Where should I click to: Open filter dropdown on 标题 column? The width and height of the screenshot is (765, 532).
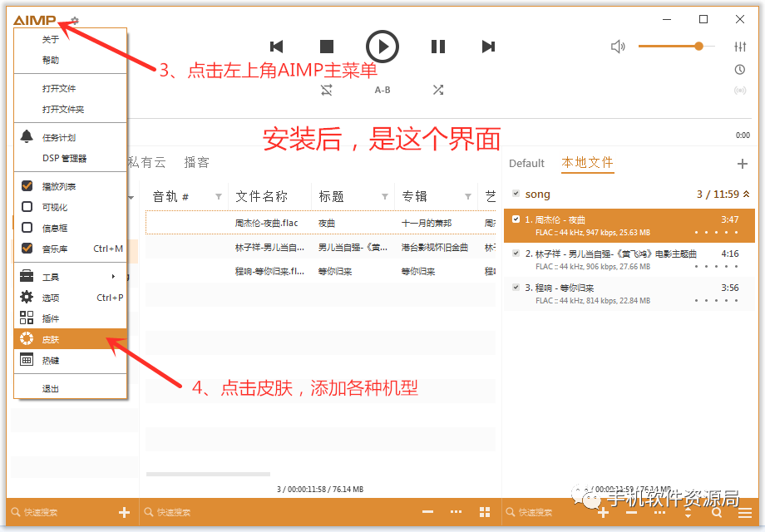(385, 196)
